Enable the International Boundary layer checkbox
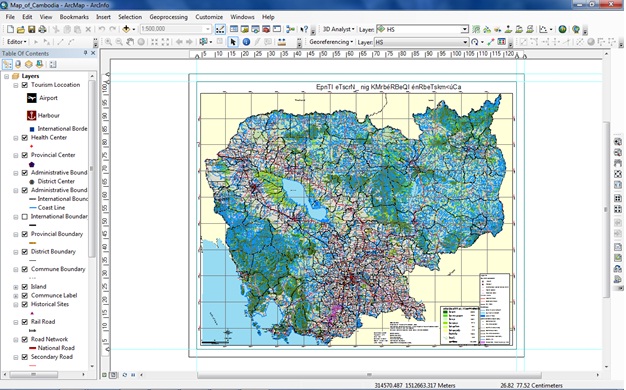Screen dimensions: 626x390 point(25,217)
